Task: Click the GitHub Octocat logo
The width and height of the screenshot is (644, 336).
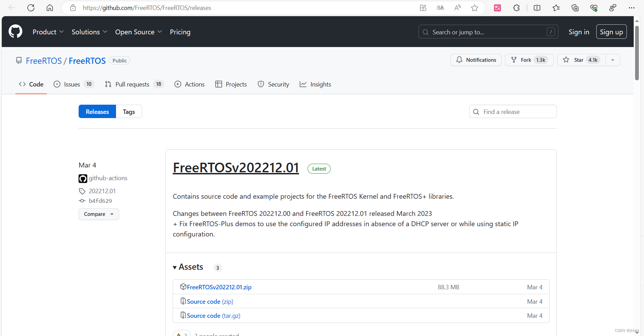Action: coord(15,32)
